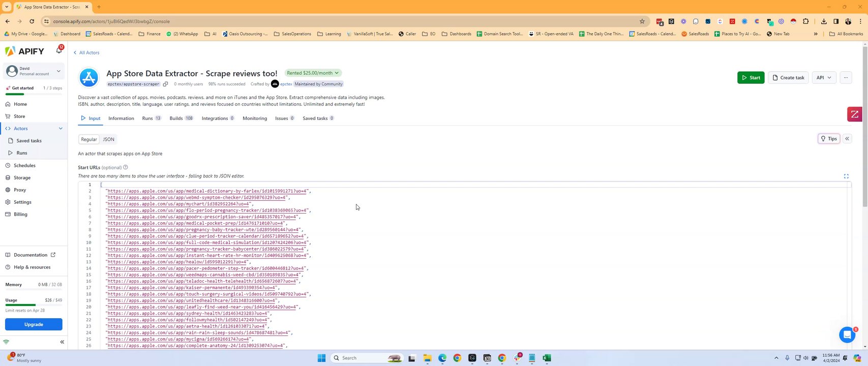Screen dimensions: 868x366
Task: Open the browser Extensions puzzle icon
Action: tap(805, 21)
